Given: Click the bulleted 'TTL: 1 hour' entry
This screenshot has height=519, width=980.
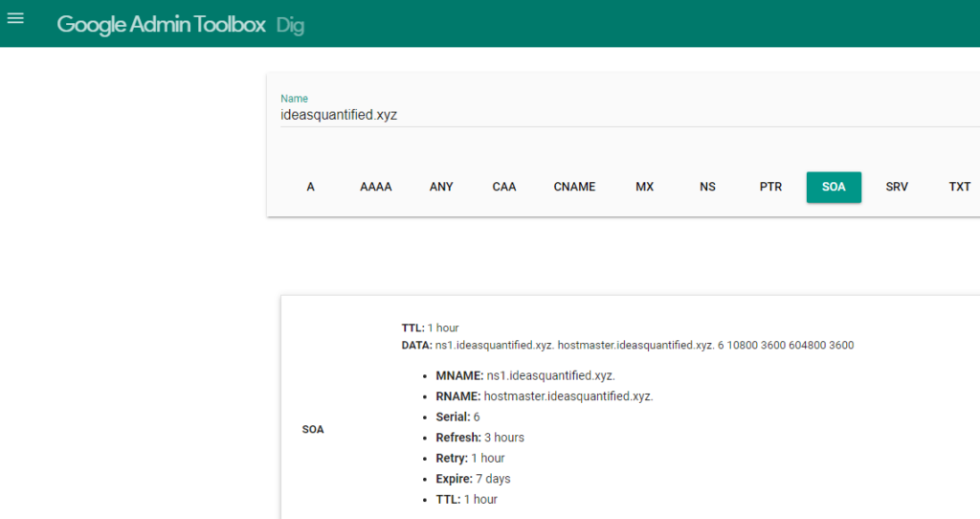Looking at the screenshot, I should (x=467, y=500).
